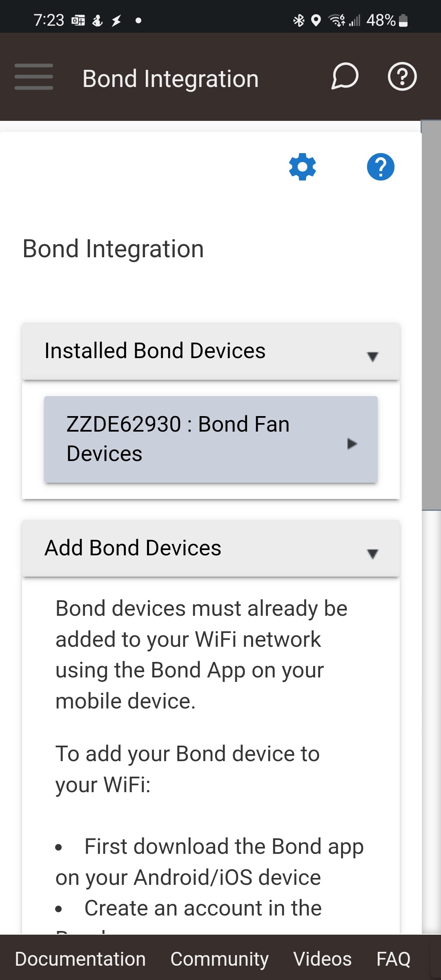Screen dimensions: 441x980
Task: Click the blue question mark help icon
Action: [x=380, y=167]
